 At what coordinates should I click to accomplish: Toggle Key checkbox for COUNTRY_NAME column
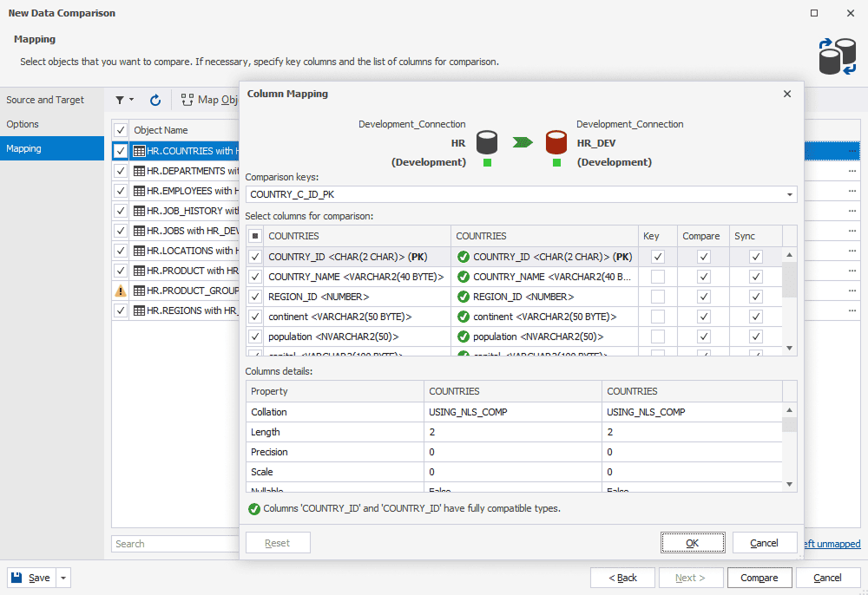click(x=658, y=277)
